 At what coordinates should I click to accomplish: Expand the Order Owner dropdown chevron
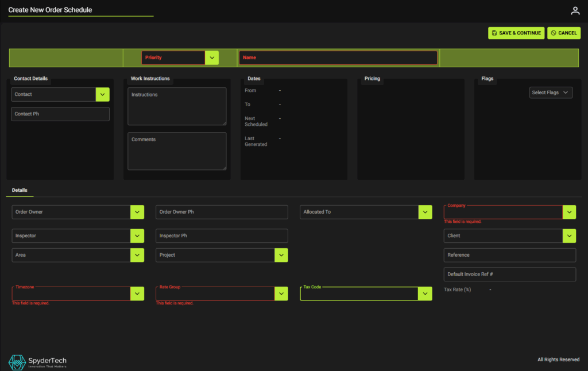tap(137, 212)
